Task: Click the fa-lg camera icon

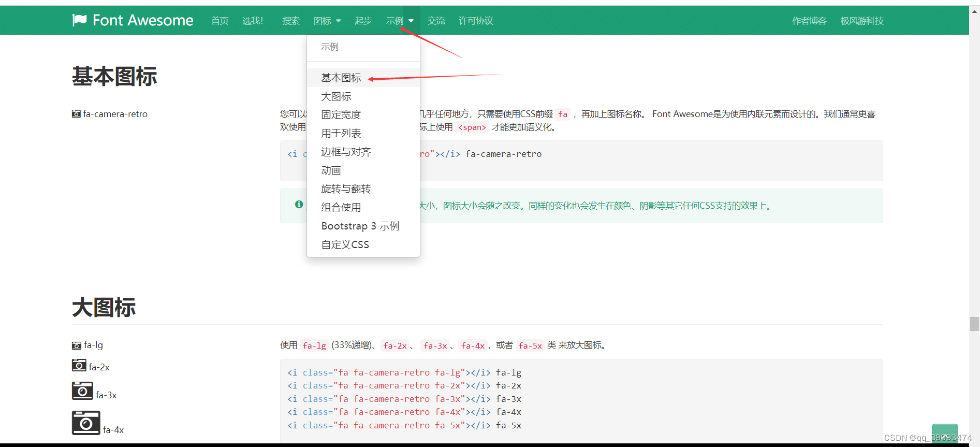Action: click(77, 345)
